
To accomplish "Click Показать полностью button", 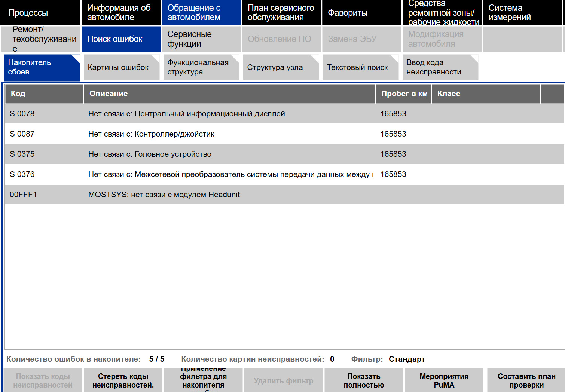I will (364, 380).
